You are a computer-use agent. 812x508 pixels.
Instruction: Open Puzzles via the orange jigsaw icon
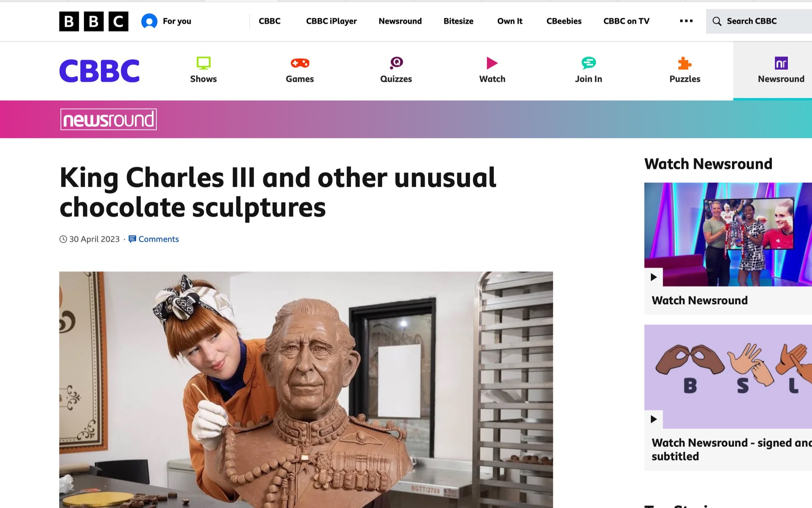pos(684,63)
